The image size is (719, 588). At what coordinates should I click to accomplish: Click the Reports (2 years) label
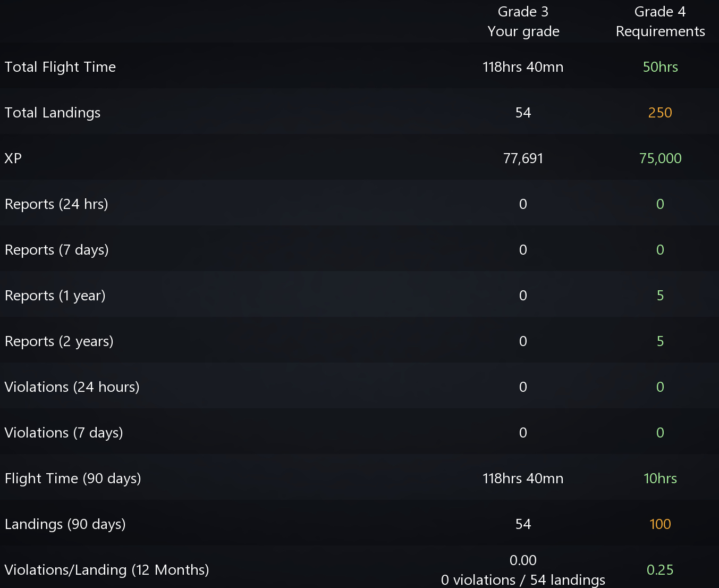pos(59,341)
